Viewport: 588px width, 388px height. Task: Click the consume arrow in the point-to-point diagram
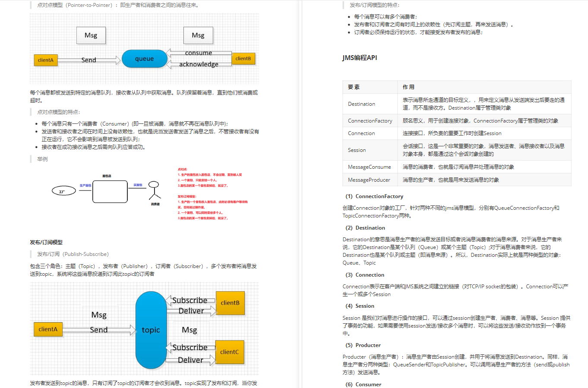point(198,53)
